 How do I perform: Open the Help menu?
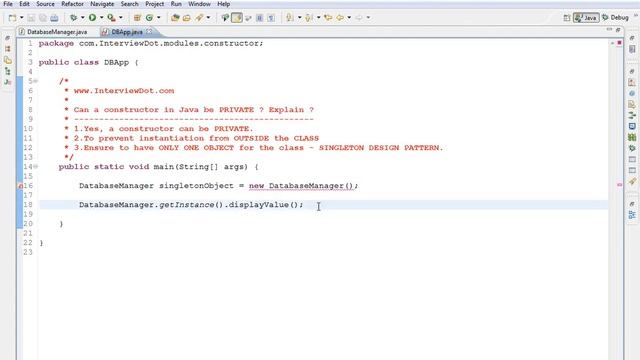click(x=223, y=4)
